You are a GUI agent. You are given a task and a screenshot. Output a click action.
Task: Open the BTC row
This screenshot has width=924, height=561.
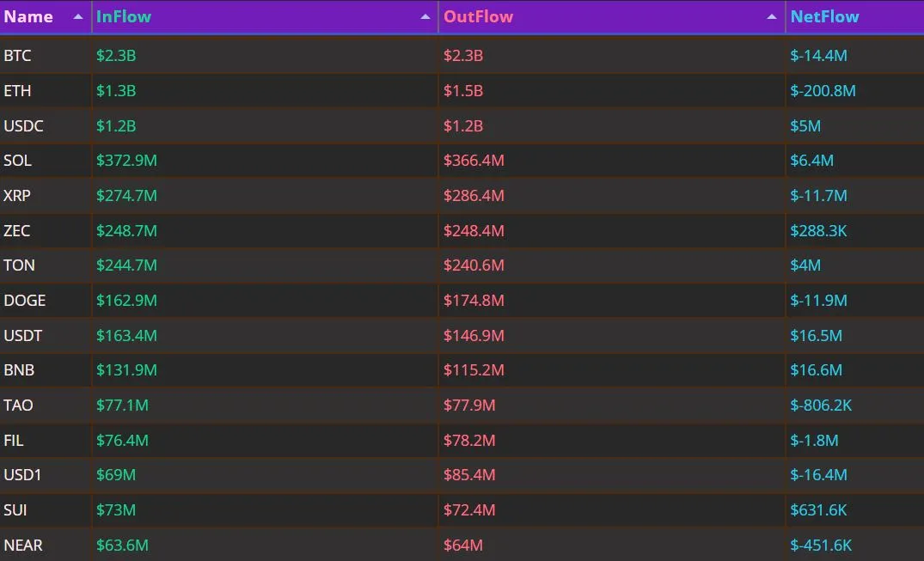coord(462,55)
